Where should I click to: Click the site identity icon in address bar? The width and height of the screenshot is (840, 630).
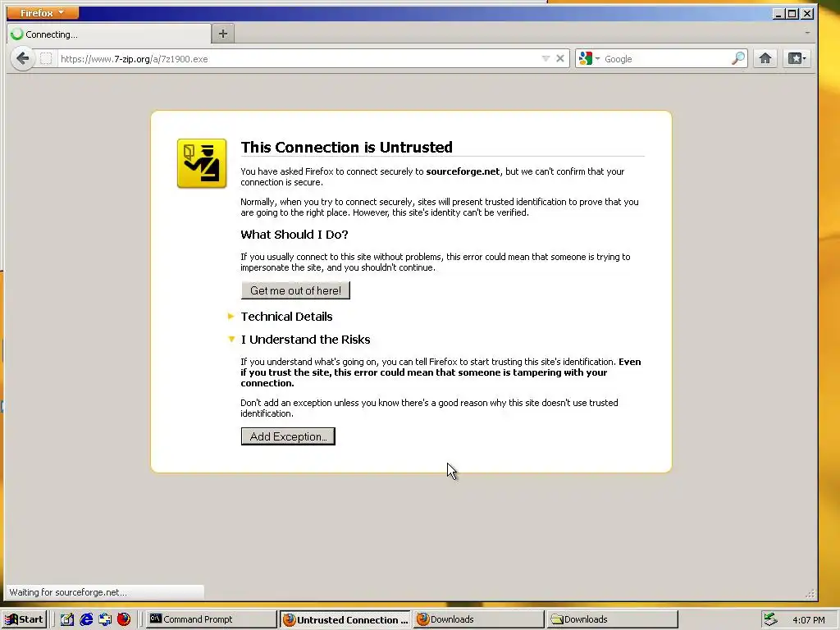46,58
